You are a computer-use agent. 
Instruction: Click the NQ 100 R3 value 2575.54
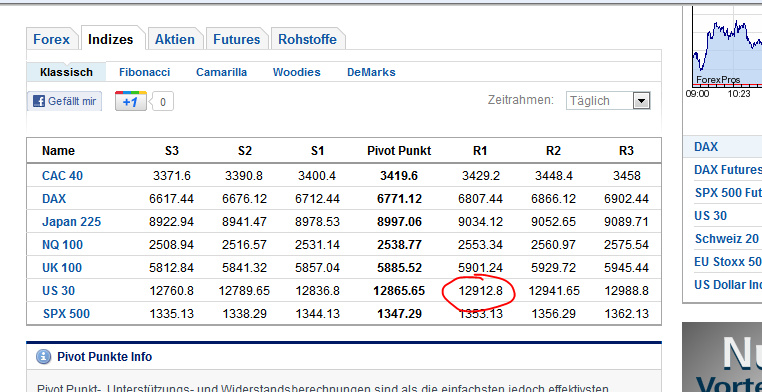(626, 244)
